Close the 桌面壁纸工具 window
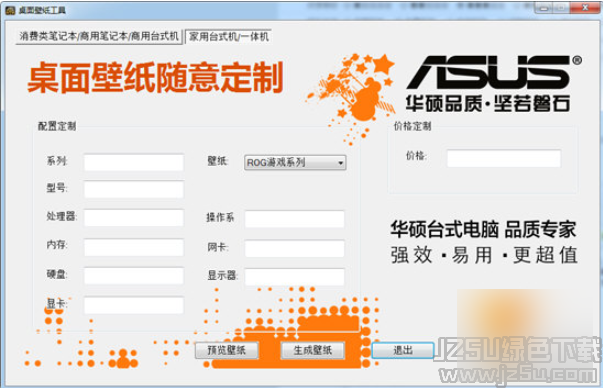Viewport: 603px width, 388px height. [x=585, y=8]
